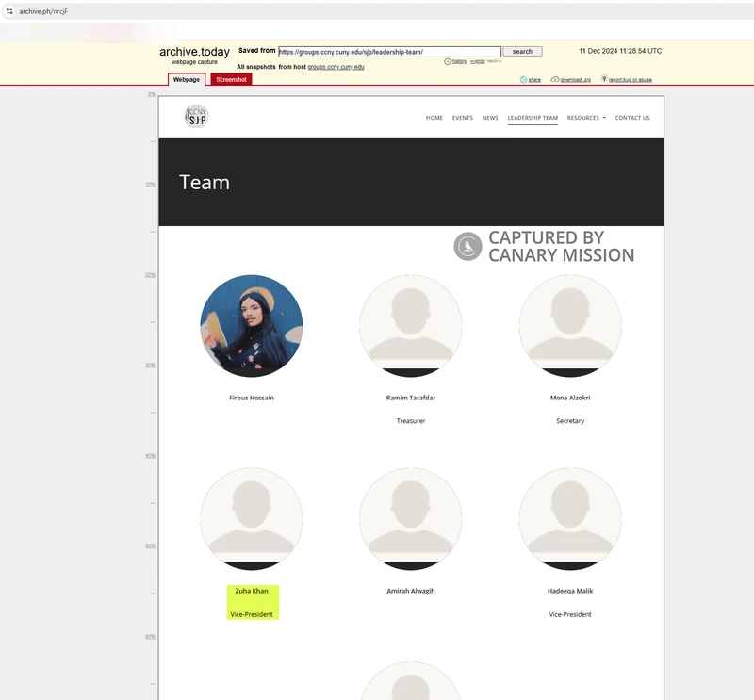Click the report bug or abuse icon
This screenshot has width=754, height=700.
pos(604,79)
